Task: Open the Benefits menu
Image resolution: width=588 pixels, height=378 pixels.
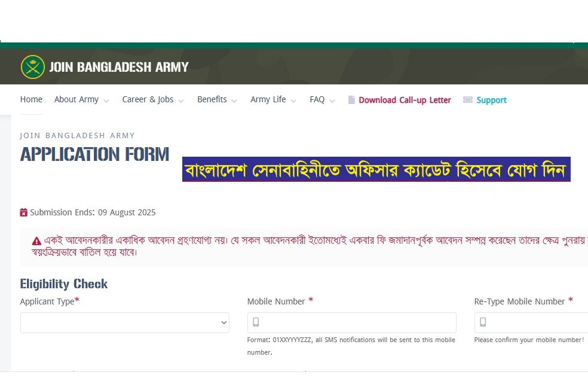Action: coord(212,99)
